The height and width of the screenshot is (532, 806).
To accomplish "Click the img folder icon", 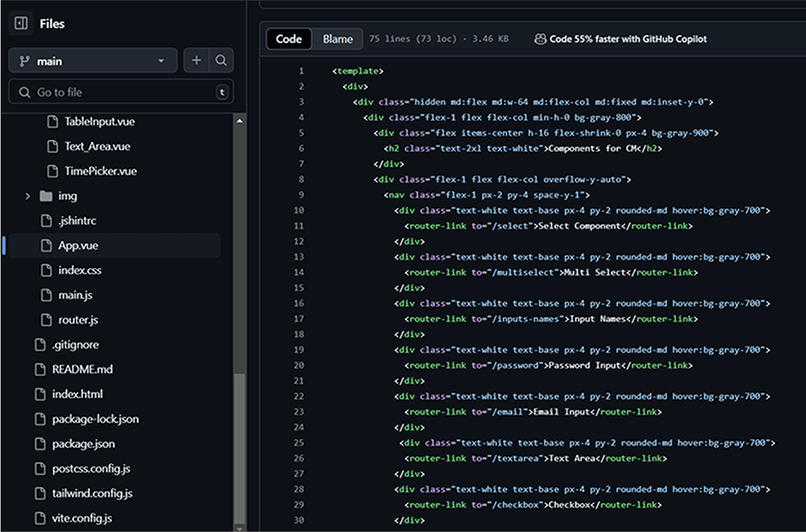I will point(46,195).
